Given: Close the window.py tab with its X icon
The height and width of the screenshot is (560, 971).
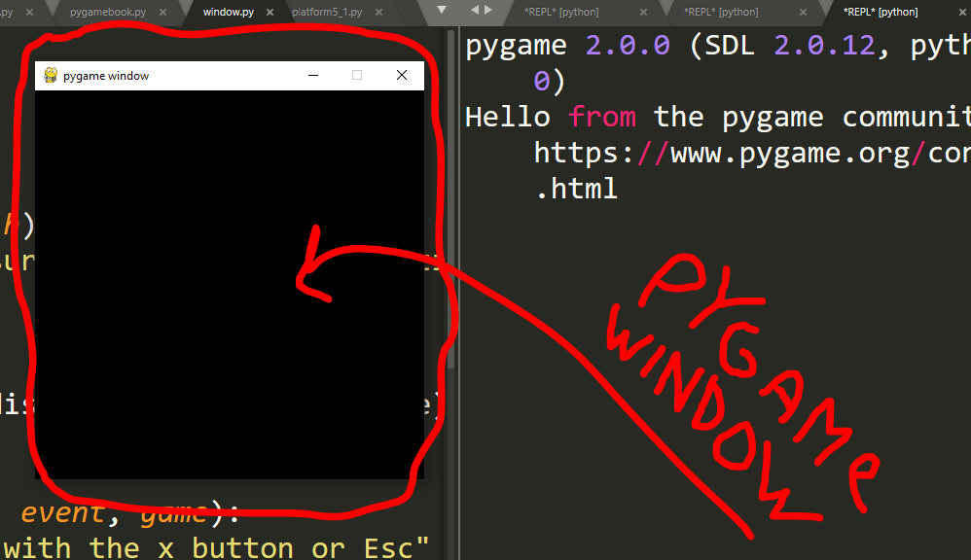Looking at the screenshot, I should [270, 12].
